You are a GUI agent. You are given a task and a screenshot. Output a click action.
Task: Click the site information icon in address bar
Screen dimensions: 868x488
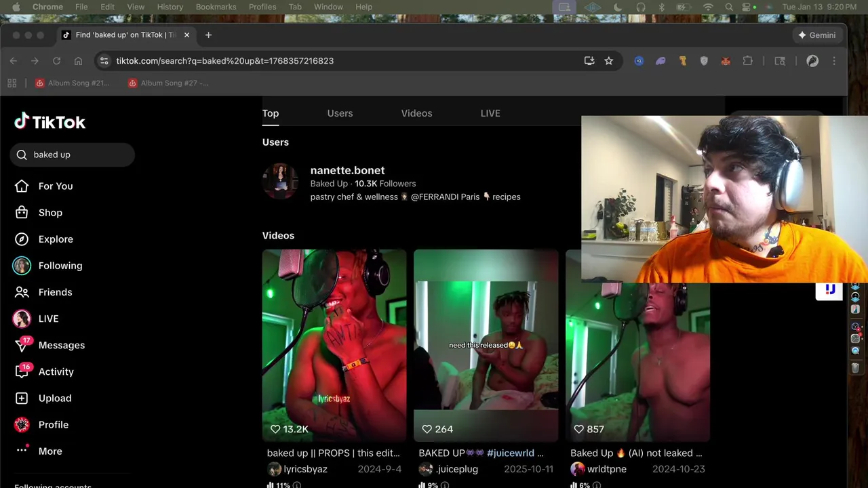click(104, 61)
